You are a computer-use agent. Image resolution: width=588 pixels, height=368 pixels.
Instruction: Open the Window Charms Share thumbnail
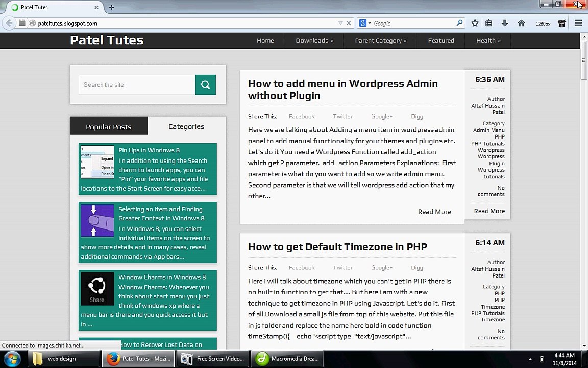coord(97,289)
